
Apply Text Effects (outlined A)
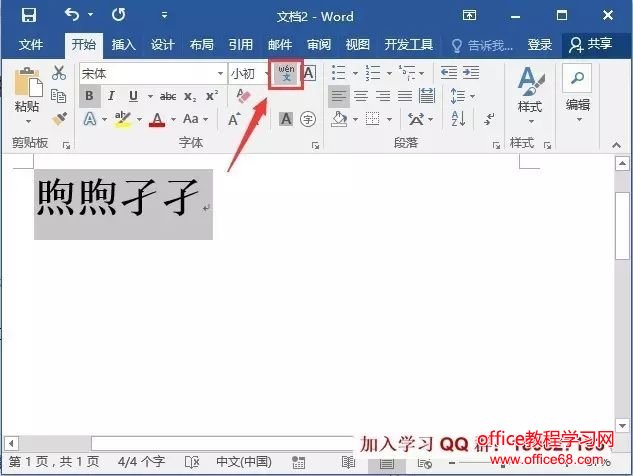tap(90, 119)
